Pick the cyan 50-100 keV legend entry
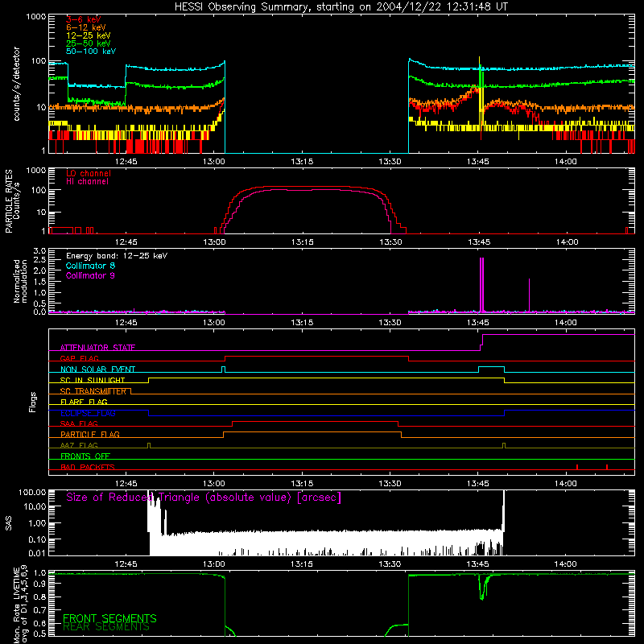 coord(91,52)
